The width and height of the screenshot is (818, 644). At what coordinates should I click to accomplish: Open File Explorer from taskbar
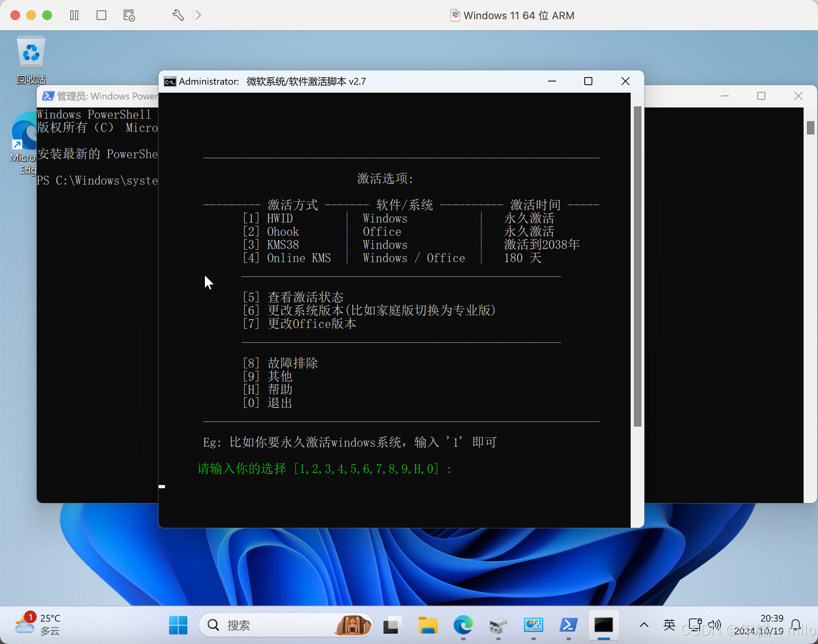point(428,625)
